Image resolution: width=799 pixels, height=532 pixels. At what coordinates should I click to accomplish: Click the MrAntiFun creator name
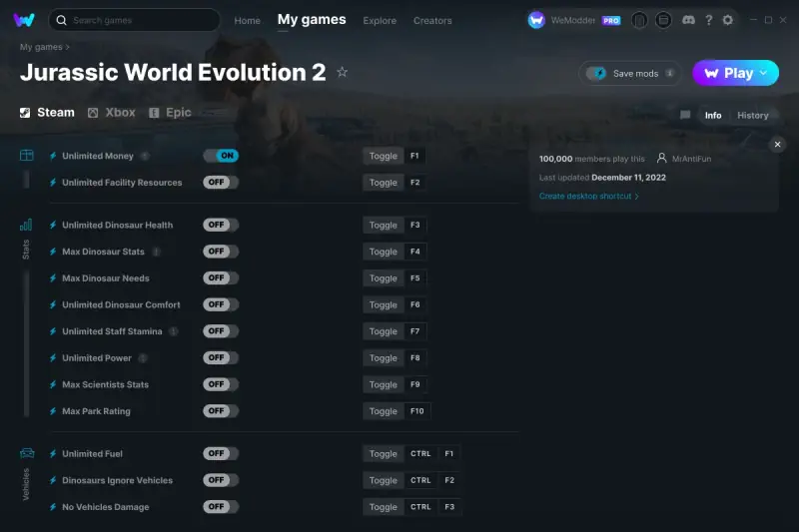click(691, 159)
